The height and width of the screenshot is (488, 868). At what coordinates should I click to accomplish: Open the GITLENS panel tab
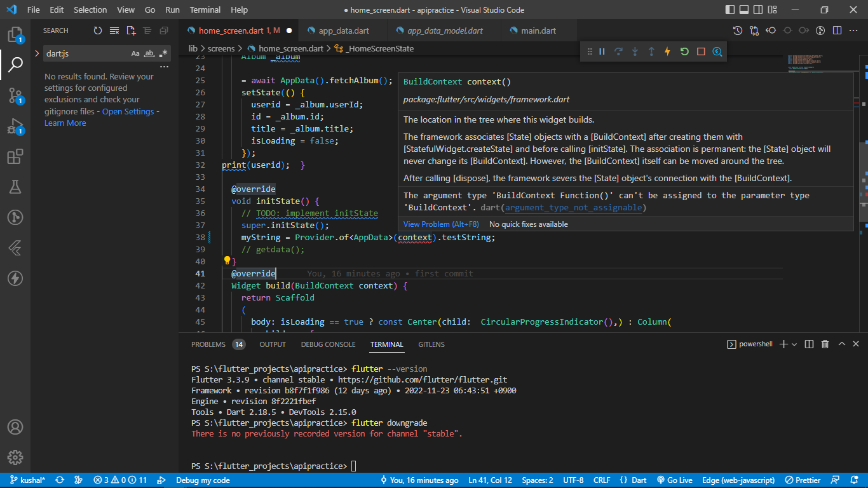click(431, 344)
